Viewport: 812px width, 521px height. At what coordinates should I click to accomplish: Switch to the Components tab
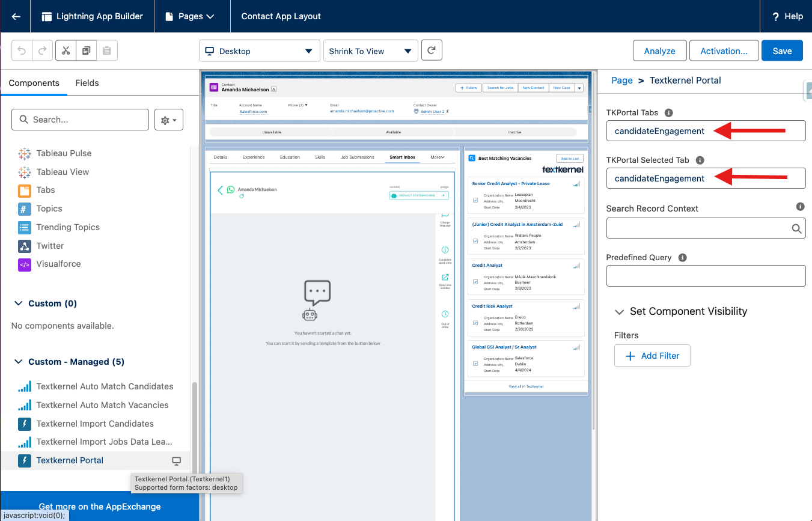click(x=34, y=83)
